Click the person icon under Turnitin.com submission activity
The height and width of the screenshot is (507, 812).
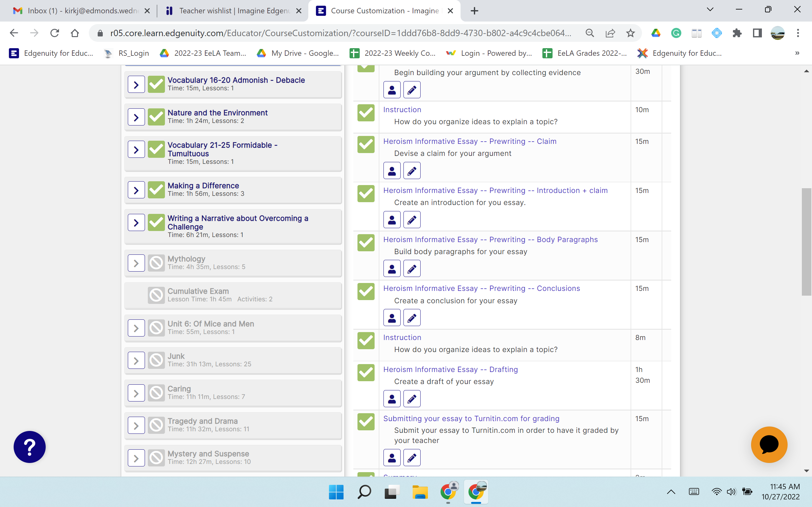tap(392, 458)
